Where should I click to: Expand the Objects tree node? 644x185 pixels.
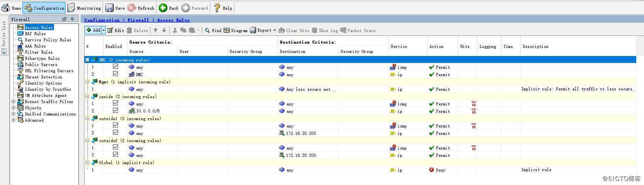click(x=13, y=108)
